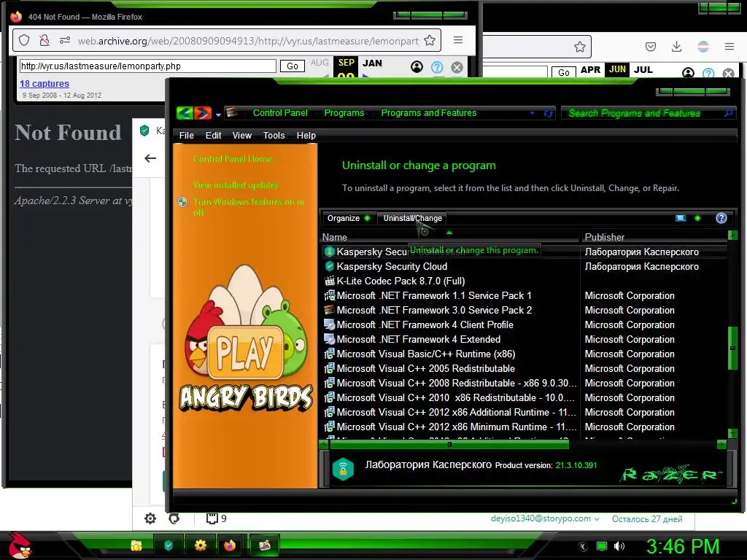The image size is (747, 560).
Task: Click the scroll down arrow of programs list
Action: pyautogui.click(x=732, y=433)
